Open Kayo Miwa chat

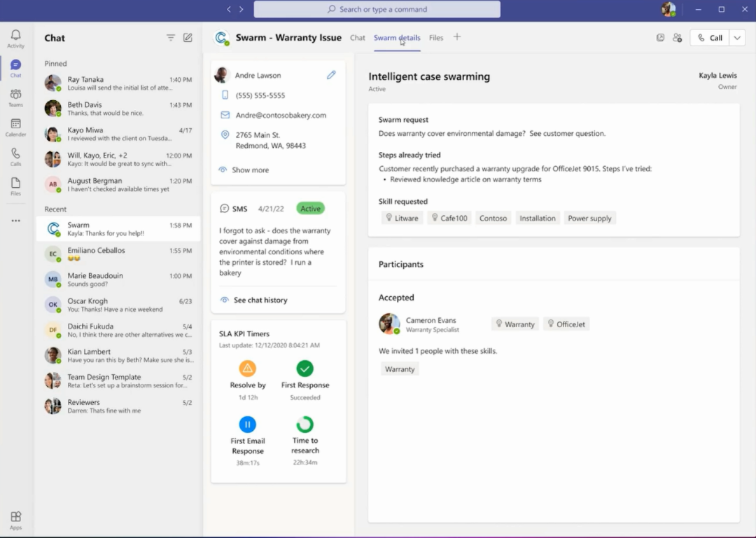click(x=118, y=134)
